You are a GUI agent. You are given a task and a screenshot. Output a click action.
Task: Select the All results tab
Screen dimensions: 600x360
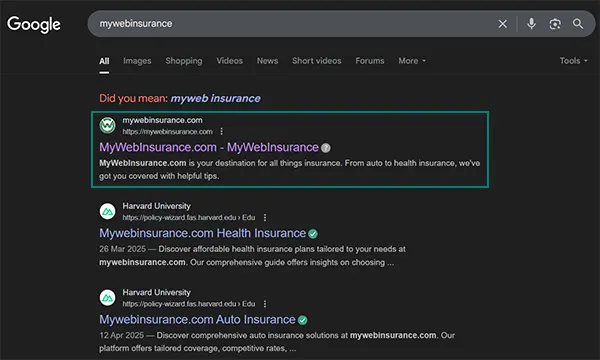(104, 61)
